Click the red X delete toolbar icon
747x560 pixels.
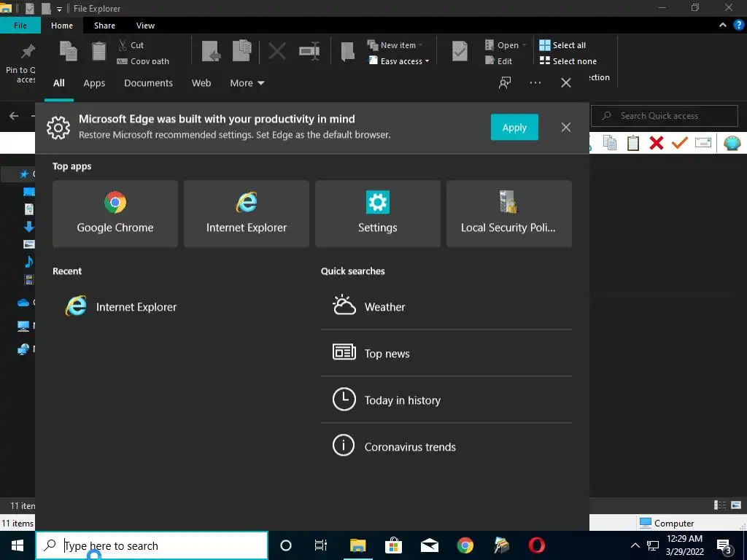(657, 142)
